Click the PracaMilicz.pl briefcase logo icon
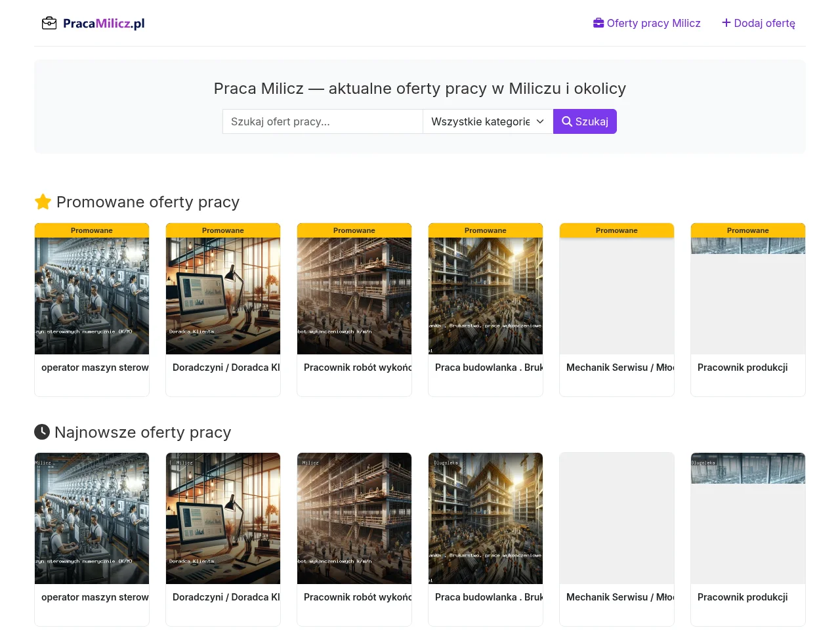 (49, 24)
